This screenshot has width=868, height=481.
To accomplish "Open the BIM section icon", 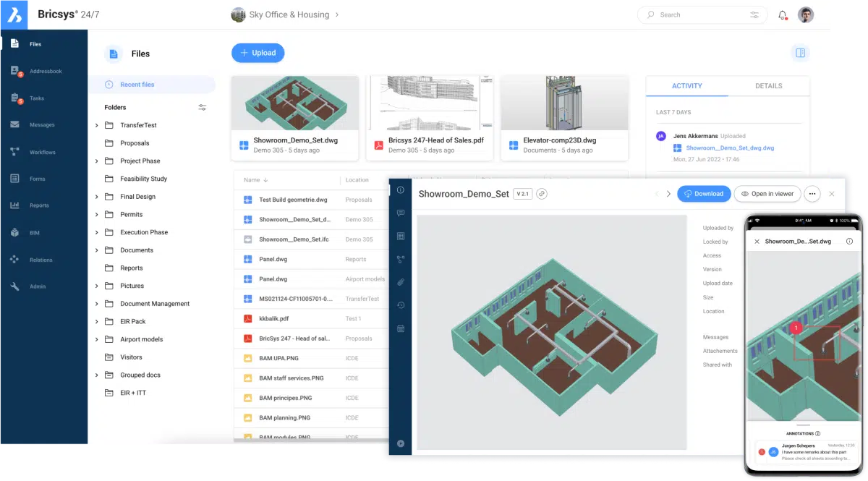I will click(15, 232).
